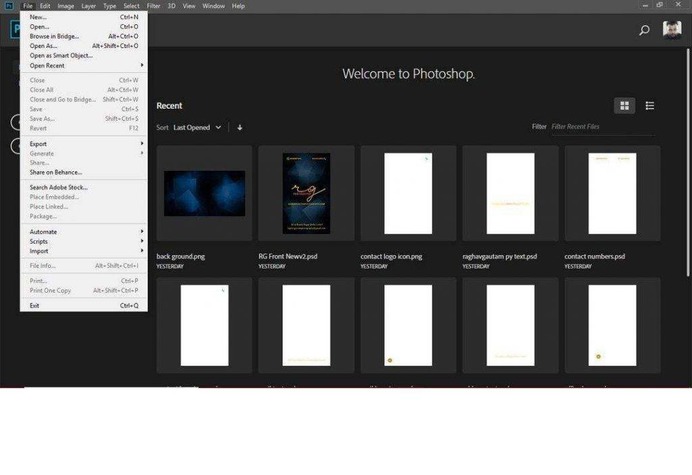Open the Type menu
The width and height of the screenshot is (692, 475).
coord(109,6)
